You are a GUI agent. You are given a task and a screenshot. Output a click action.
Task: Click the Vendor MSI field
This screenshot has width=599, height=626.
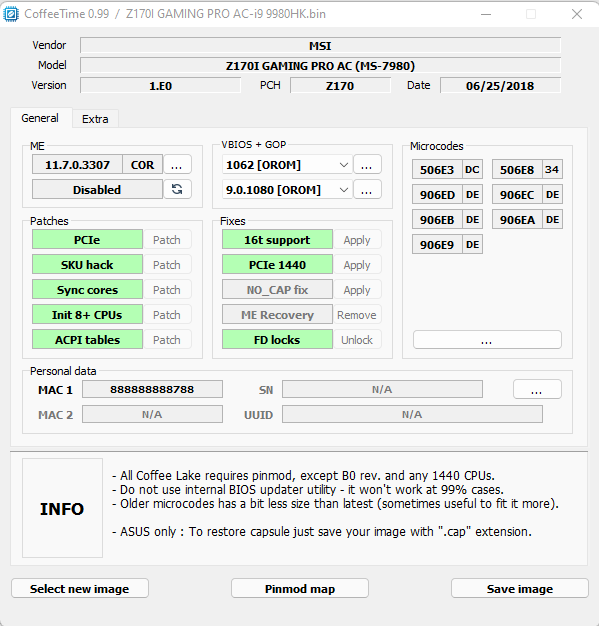coord(320,46)
